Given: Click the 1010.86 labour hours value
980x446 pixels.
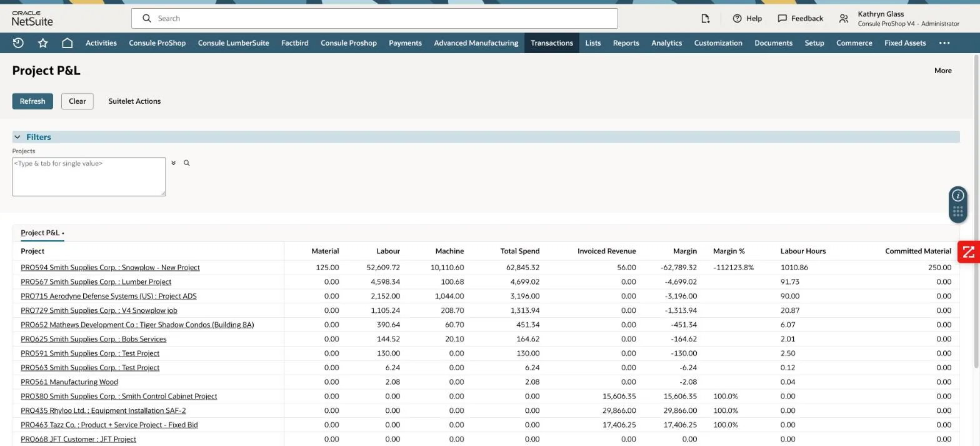Looking at the screenshot, I should tap(794, 268).
